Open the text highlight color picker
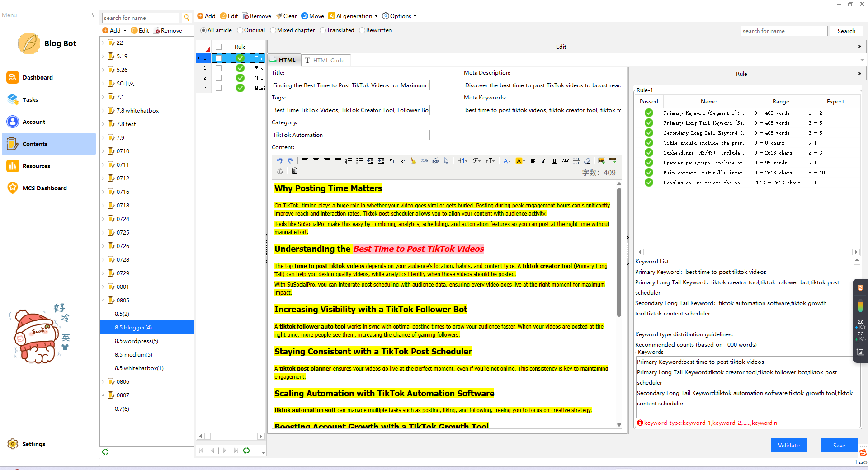 pyautogui.click(x=521, y=161)
